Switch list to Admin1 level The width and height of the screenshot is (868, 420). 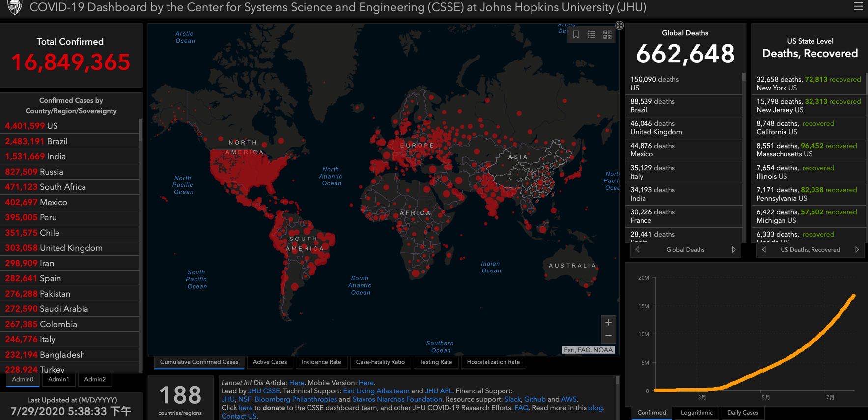coord(58,379)
